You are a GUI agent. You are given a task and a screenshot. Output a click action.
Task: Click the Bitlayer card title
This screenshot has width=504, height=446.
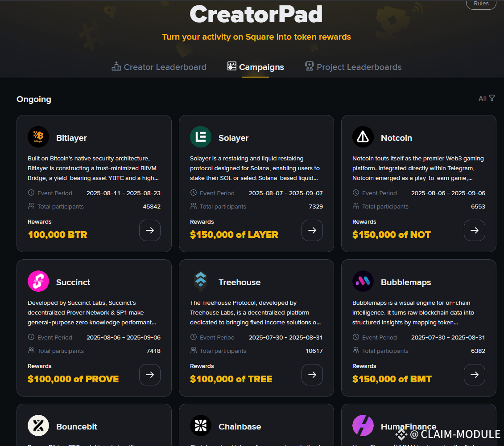71,138
